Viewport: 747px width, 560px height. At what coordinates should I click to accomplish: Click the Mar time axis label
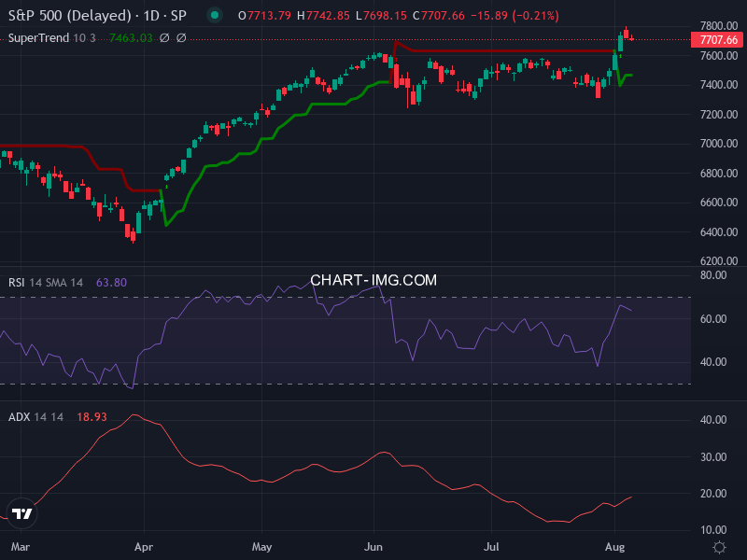point(20,547)
